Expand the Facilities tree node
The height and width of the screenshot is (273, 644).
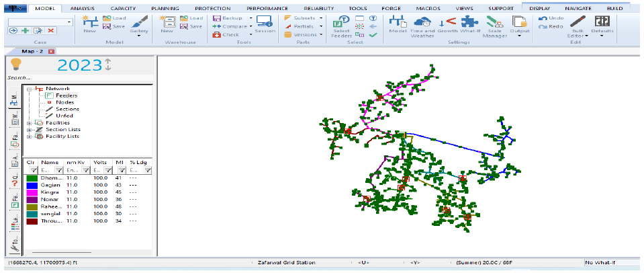point(28,123)
